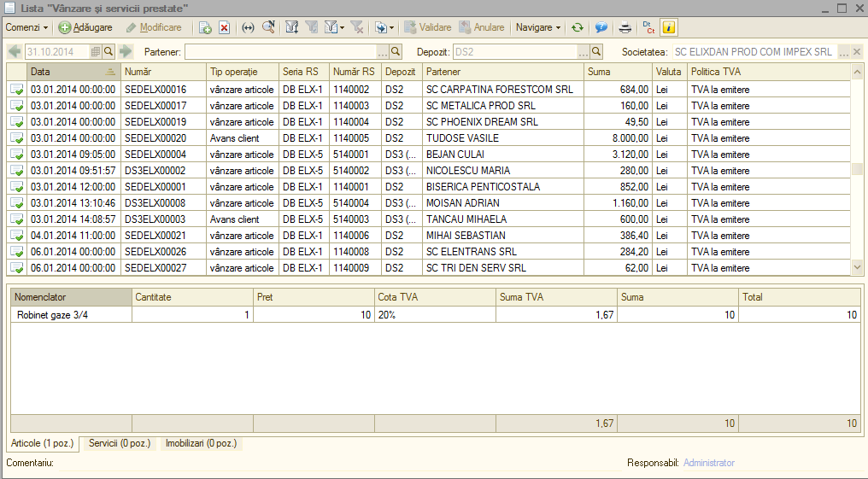This screenshot has width=868, height=479.
Task: Click the copy document icon
Action: (x=205, y=27)
